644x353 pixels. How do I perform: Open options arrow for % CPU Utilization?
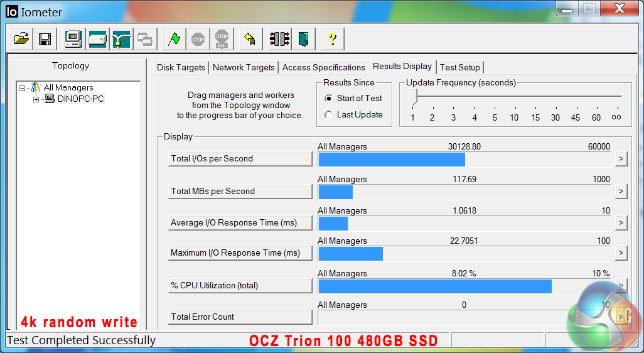621,285
